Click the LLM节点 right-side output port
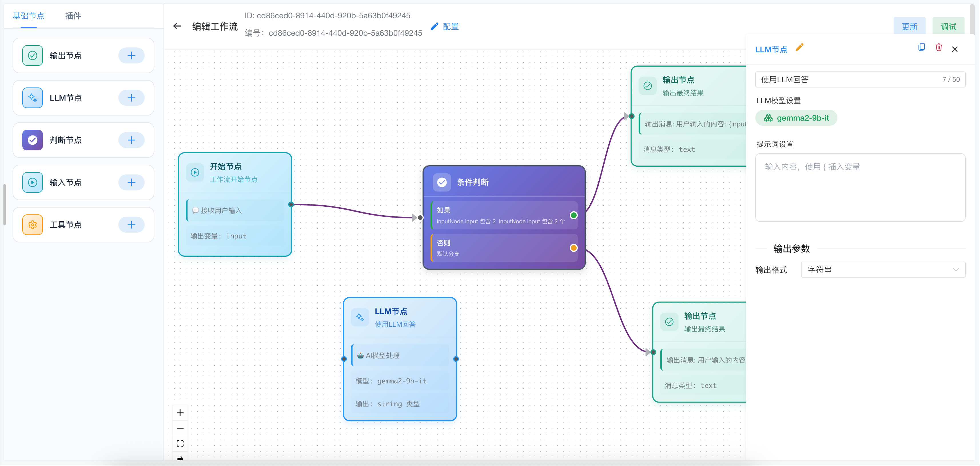The height and width of the screenshot is (466, 980). [x=456, y=359]
